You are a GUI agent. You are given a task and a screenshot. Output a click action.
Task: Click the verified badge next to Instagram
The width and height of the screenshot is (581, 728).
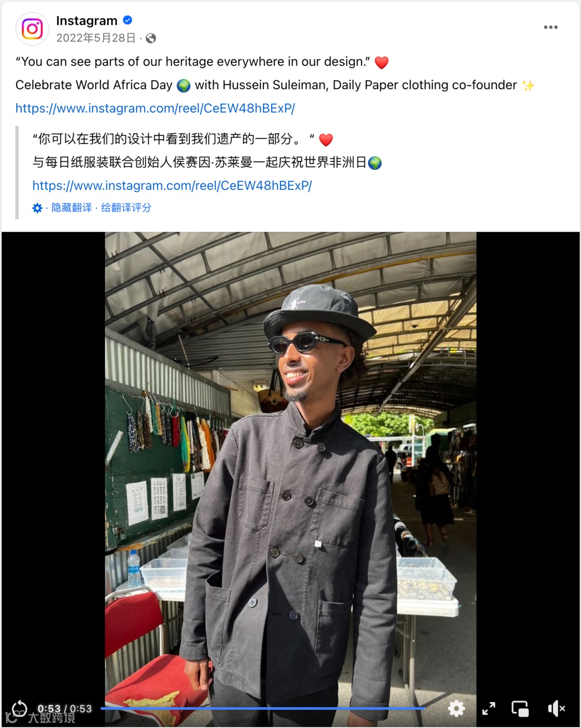[127, 20]
